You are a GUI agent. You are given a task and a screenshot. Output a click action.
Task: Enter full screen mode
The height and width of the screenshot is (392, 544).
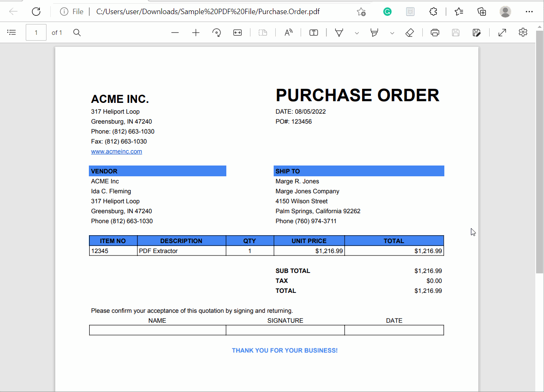(x=502, y=32)
